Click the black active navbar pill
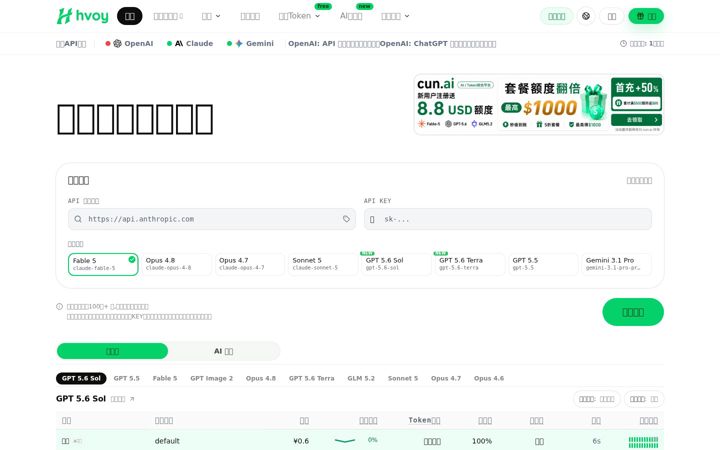 click(129, 16)
